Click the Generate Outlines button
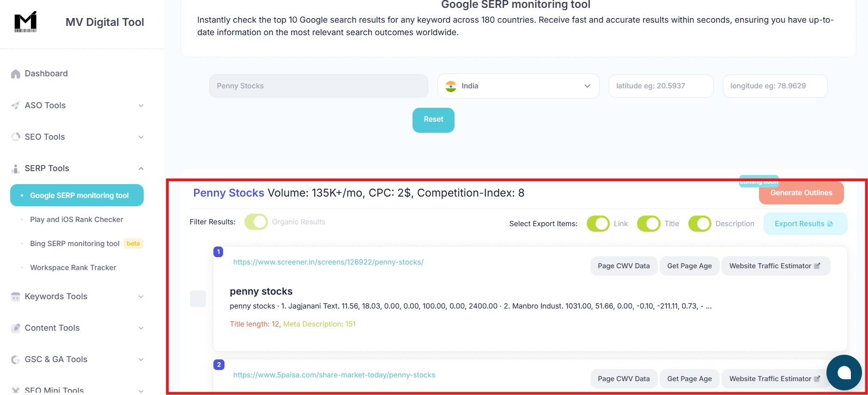The image size is (868, 395). point(801,193)
